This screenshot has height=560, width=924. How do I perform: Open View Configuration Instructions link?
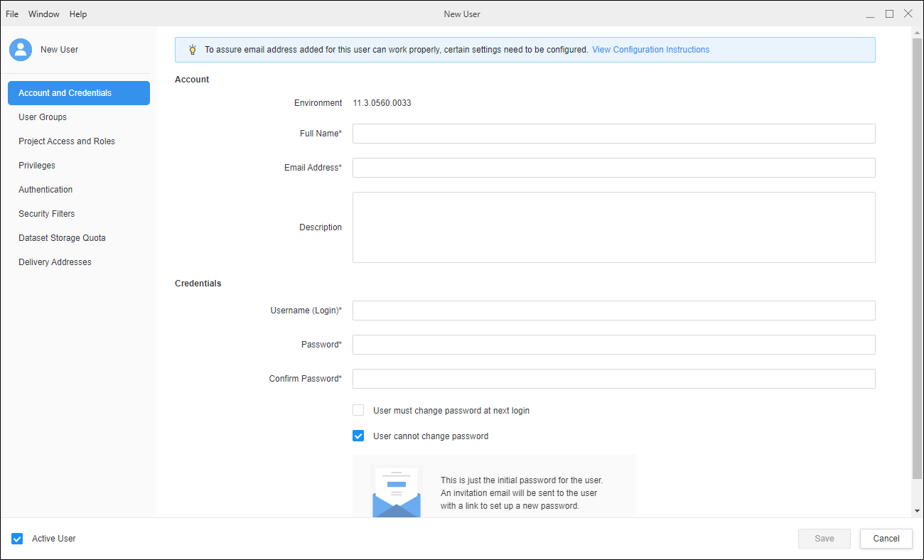[650, 50]
